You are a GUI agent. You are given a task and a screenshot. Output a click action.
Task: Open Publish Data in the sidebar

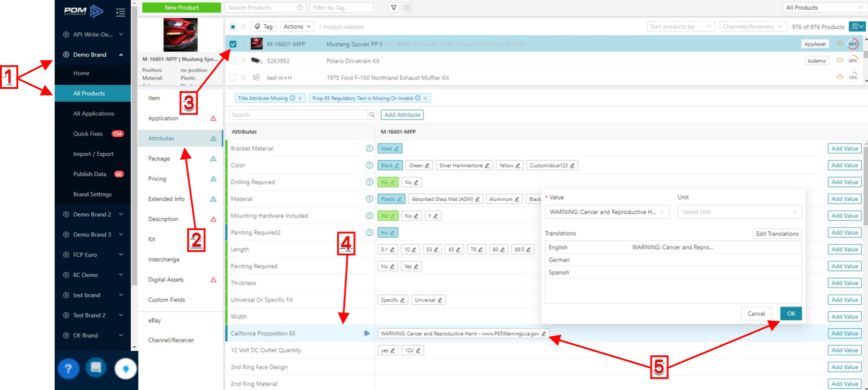(93, 174)
